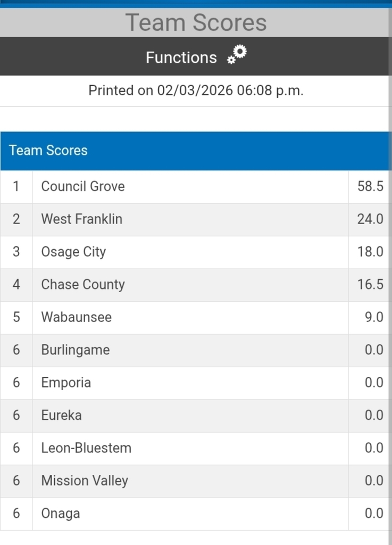
Task: Click West Franklin's 24.0 score
Action: click(x=370, y=219)
